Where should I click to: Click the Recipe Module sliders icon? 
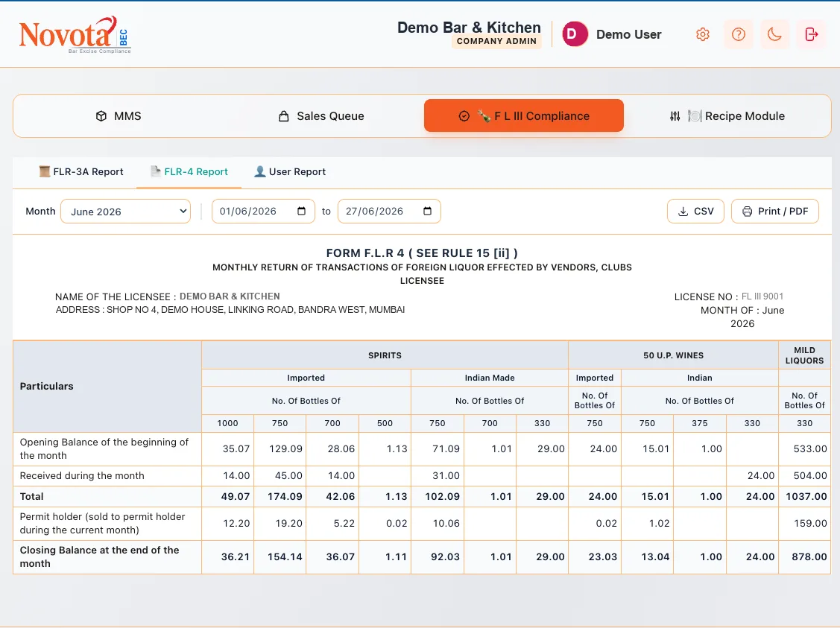[x=675, y=116]
